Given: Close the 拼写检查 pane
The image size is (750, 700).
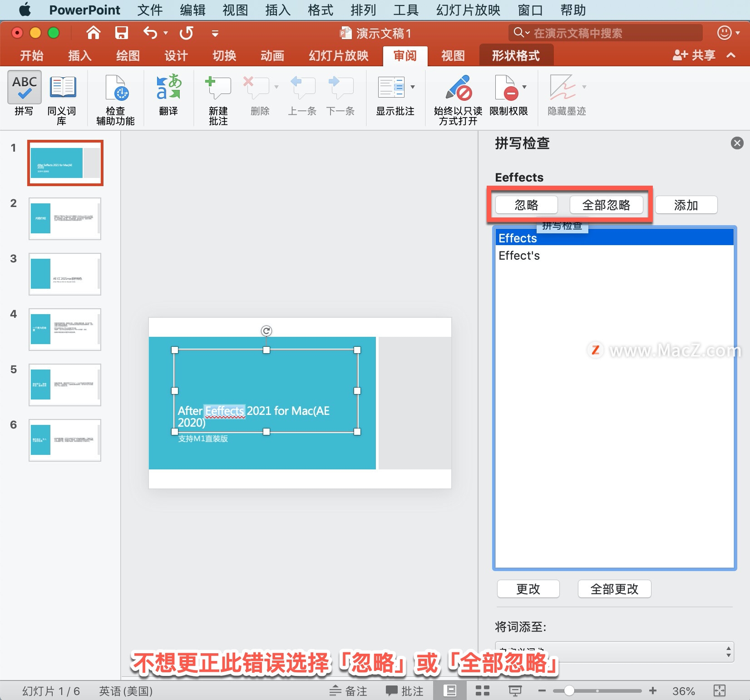Looking at the screenshot, I should 737,143.
